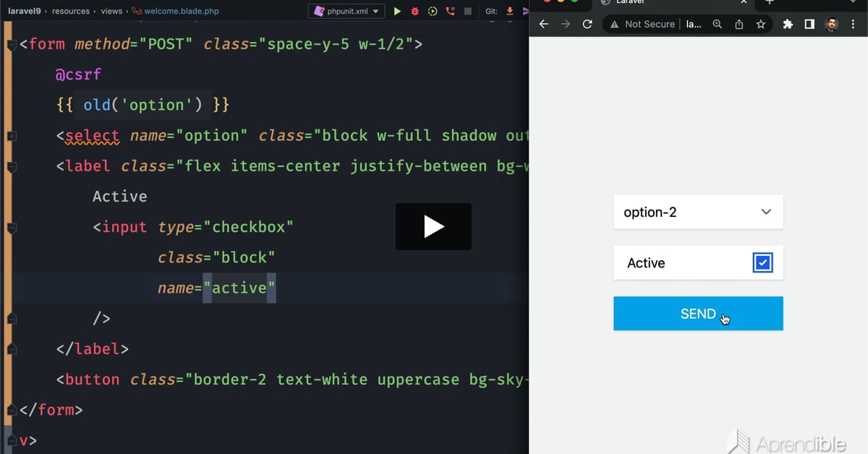Open the Chrome profile avatar
Image resolution: width=868 pixels, height=454 pixels.
832,24
